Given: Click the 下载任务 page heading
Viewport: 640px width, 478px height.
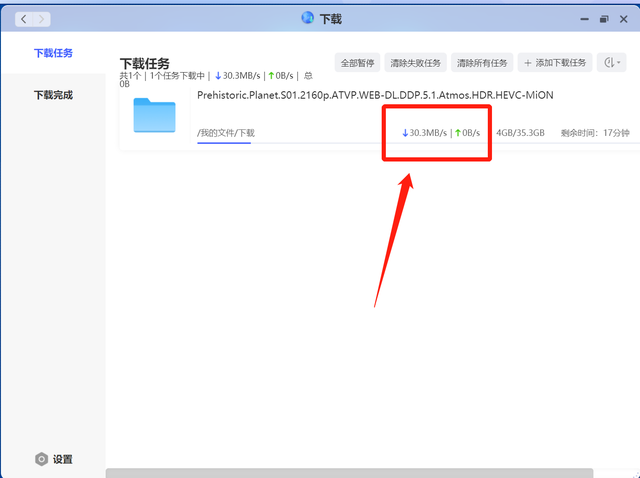Looking at the screenshot, I should [x=144, y=63].
